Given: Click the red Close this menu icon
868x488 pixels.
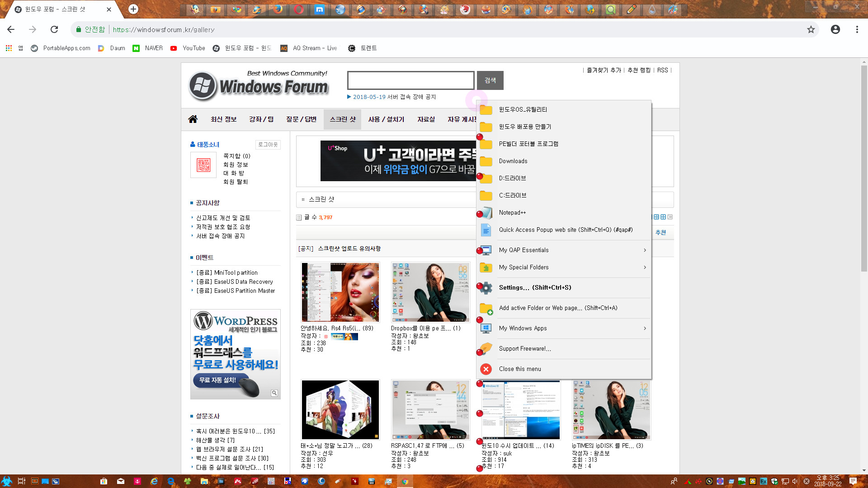Looking at the screenshot, I should click(486, 369).
